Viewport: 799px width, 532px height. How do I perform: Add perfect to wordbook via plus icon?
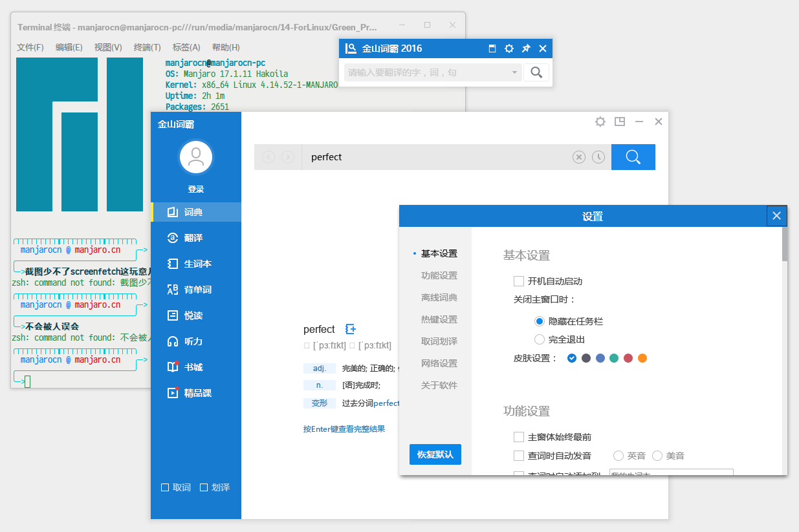click(x=351, y=329)
